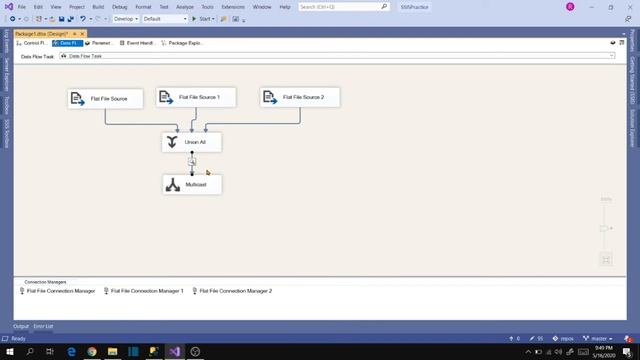Click the pending changes pencil indicator

[x=536, y=338]
